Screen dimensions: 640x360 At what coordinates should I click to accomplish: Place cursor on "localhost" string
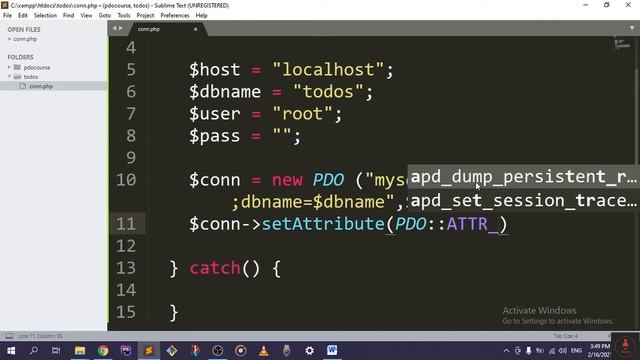pyautogui.click(x=329, y=70)
